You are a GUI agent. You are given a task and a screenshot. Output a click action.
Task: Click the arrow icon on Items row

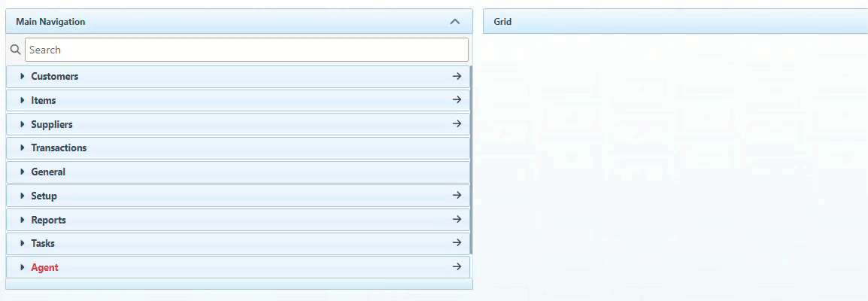click(456, 100)
